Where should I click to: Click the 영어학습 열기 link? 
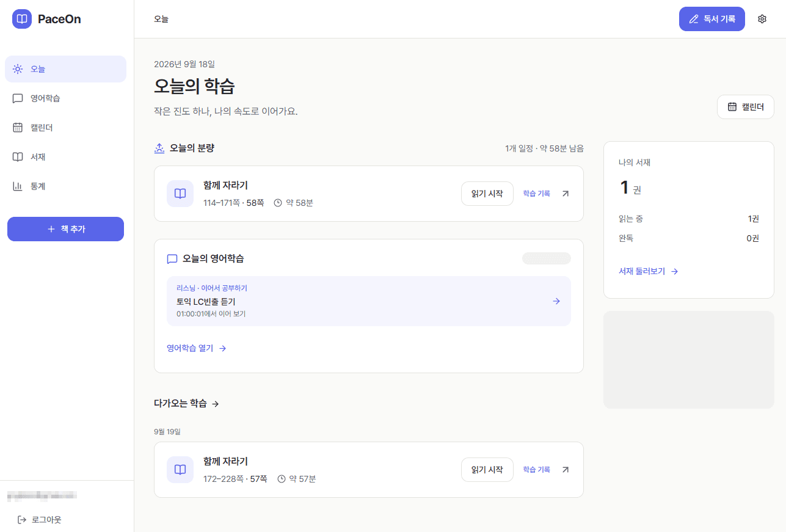pos(197,348)
